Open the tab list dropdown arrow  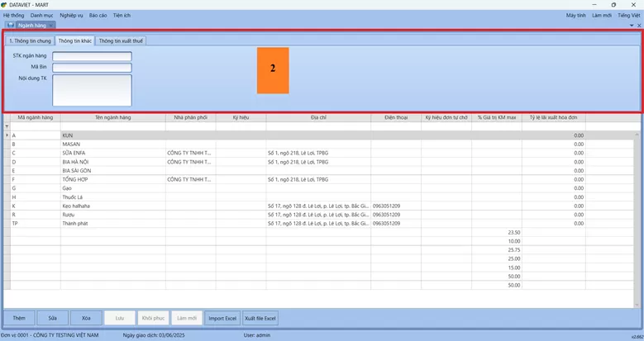[x=631, y=26]
